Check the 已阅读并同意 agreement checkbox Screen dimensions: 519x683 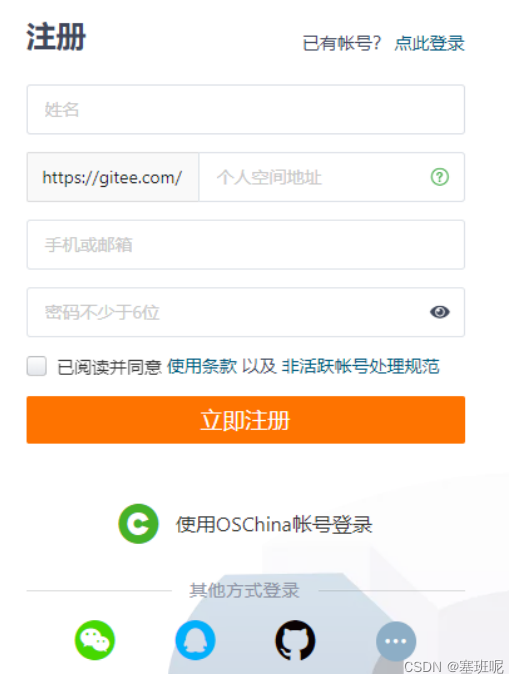pos(37,366)
